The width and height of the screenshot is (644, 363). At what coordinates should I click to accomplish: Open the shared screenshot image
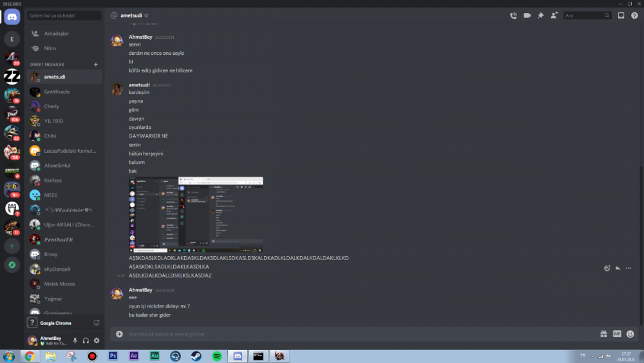tap(196, 214)
